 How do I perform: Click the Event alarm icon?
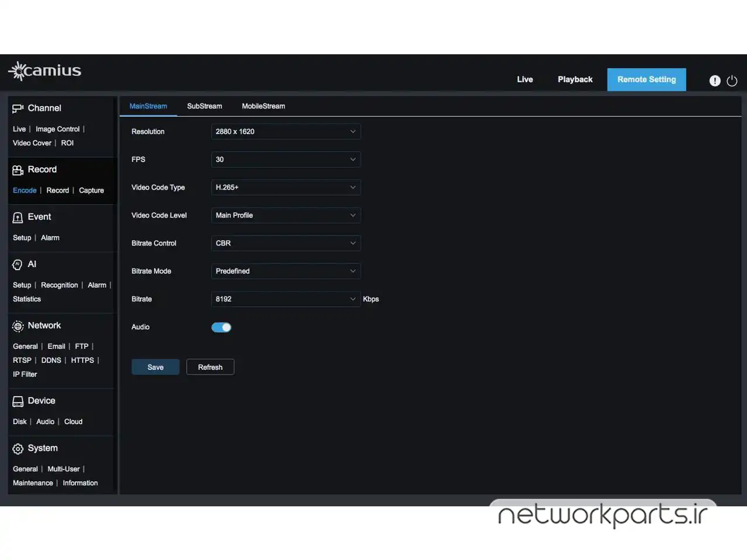18,218
